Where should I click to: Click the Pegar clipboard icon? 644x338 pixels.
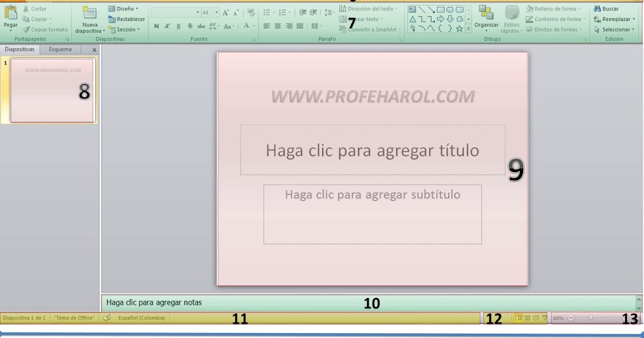10,13
